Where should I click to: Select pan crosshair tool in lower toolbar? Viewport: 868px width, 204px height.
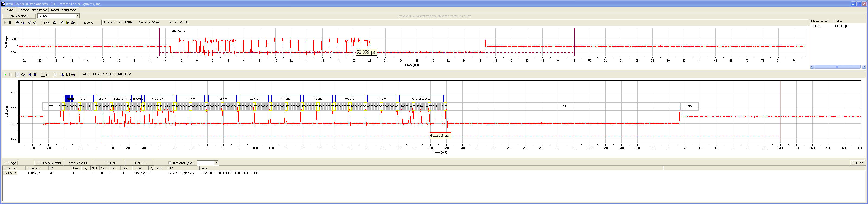pos(18,75)
